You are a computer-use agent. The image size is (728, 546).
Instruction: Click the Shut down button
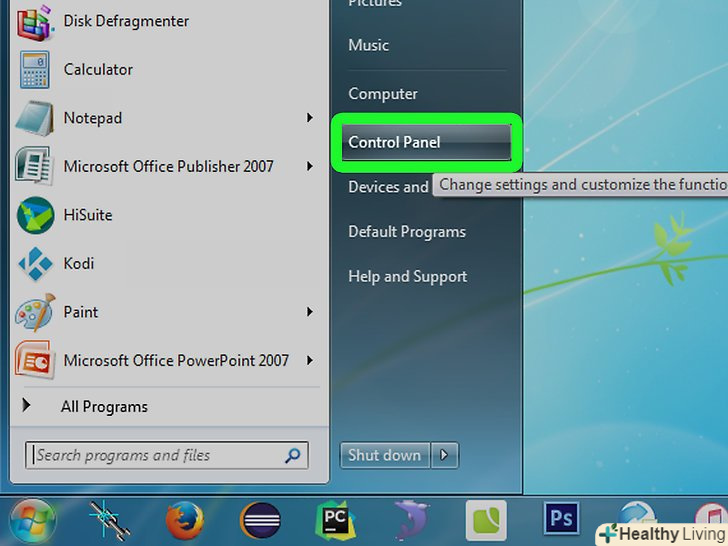[x=384, y=455]
